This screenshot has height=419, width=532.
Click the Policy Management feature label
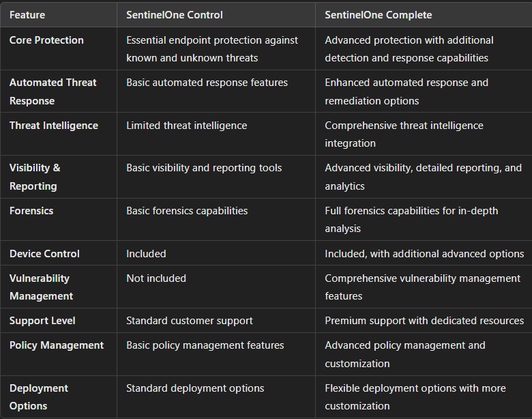57,345
